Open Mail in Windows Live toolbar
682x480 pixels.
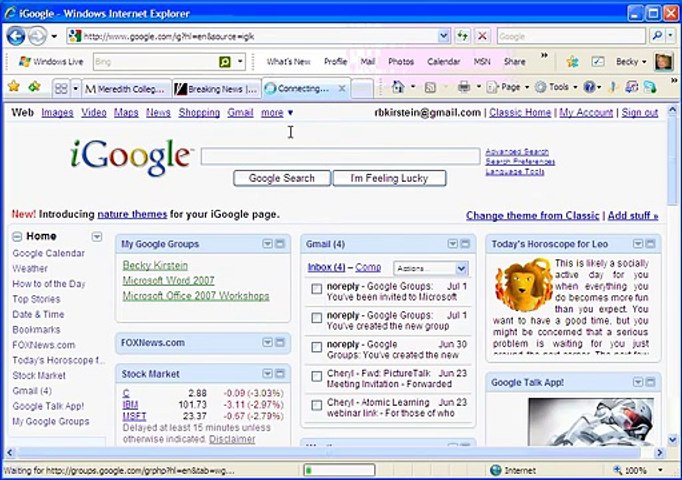pyautogui.click(x=368, y=62)
